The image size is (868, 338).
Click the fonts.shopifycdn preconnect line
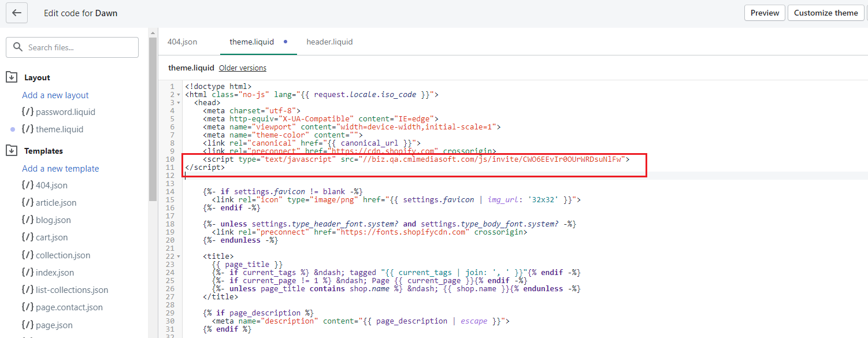click(x=369, y=232)
